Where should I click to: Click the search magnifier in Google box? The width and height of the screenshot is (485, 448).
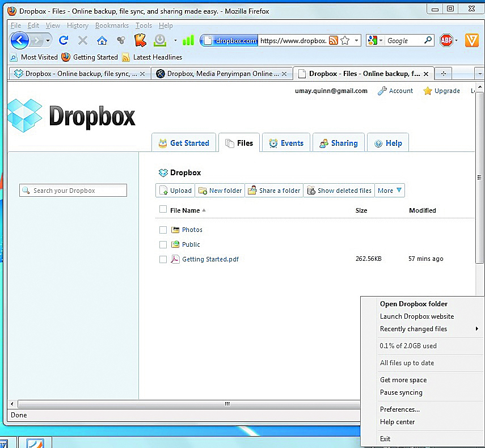(x=428, y=40)
